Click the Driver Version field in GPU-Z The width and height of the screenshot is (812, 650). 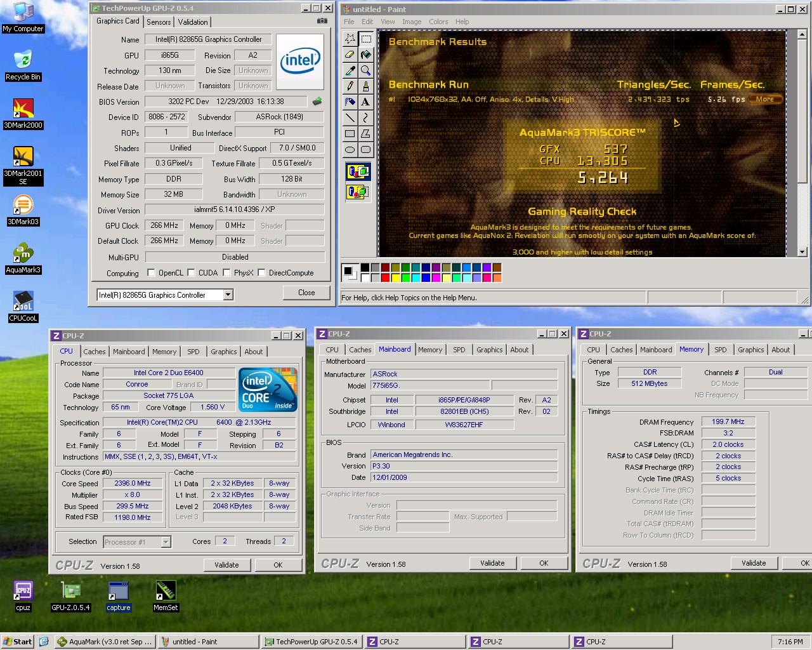(x=235, y=209)
